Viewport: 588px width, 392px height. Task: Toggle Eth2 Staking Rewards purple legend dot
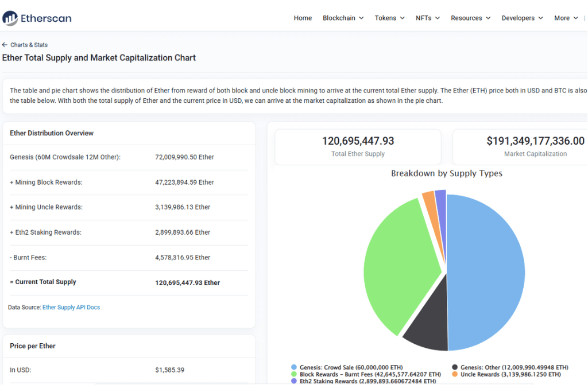point(293,381)
